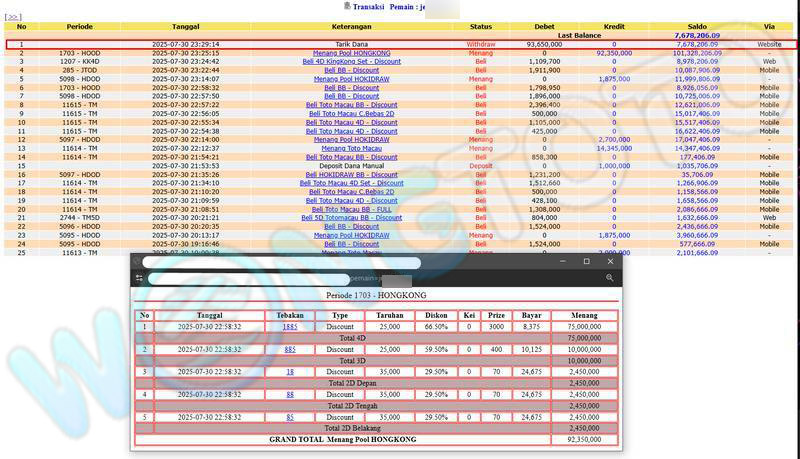800x459 pixels.
Task: Select debet amount 93,650,000
Action: pyautogui.click(x=544, y=44)
